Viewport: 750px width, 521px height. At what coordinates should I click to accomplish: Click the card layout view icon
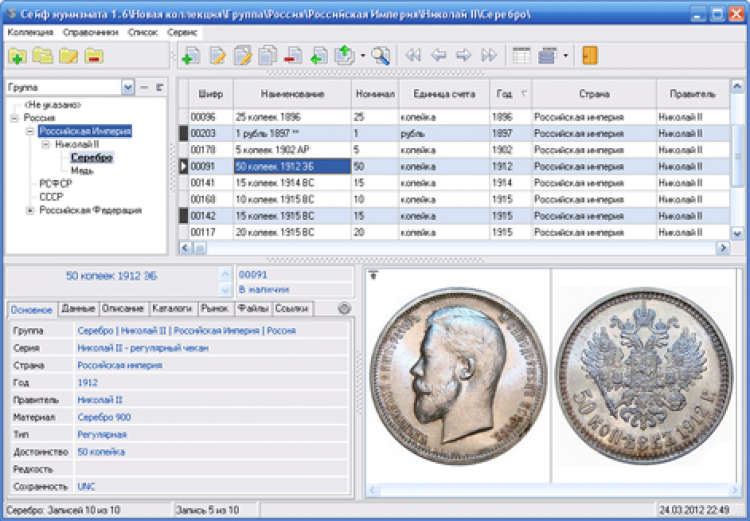pyautogui.click(x=547, y=55)
